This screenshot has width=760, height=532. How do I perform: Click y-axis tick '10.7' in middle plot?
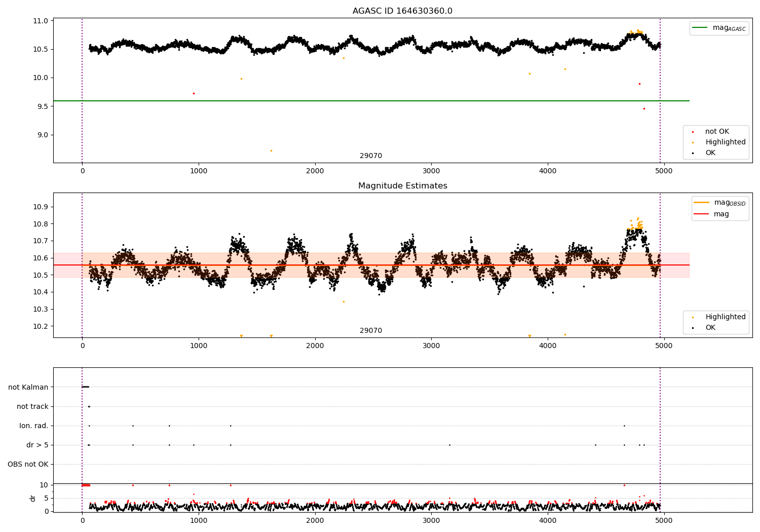click(41, 241)
